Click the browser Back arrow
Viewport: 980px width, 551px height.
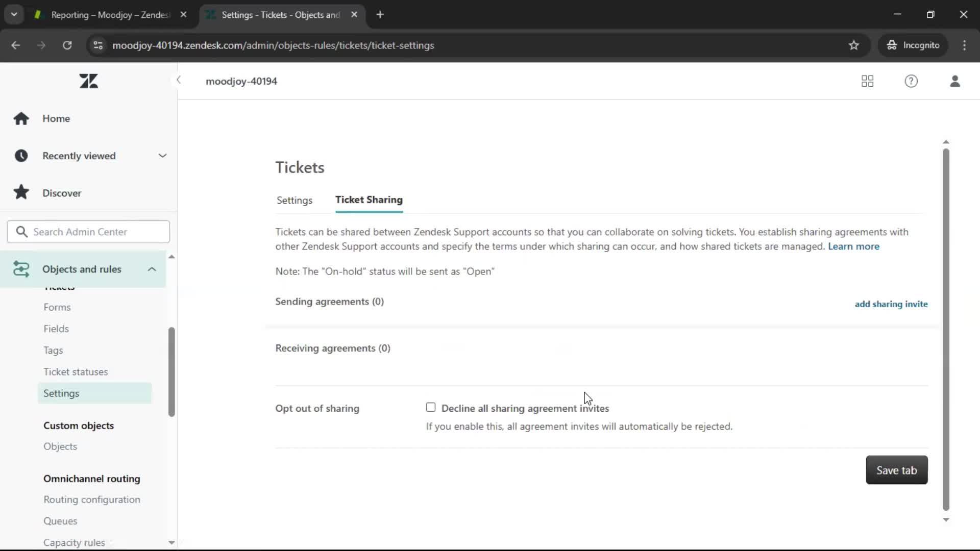pyautogui.click(x=16, y=45)
